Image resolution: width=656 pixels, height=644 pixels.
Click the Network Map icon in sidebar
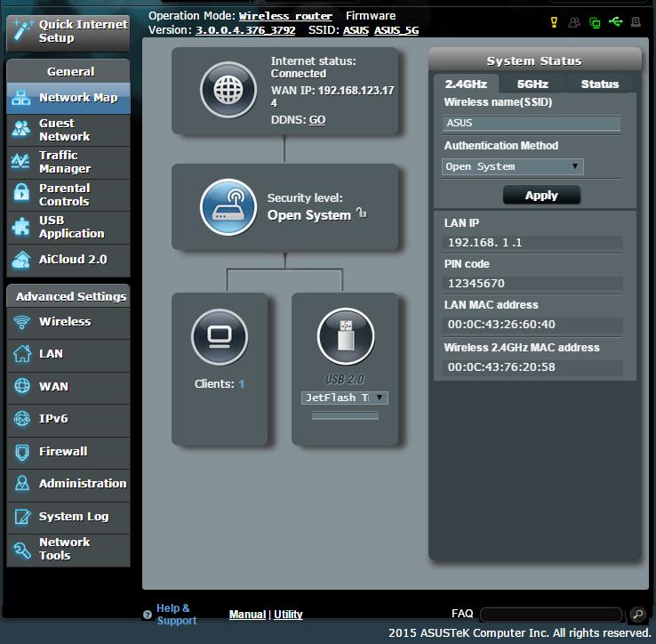(21, 98)
